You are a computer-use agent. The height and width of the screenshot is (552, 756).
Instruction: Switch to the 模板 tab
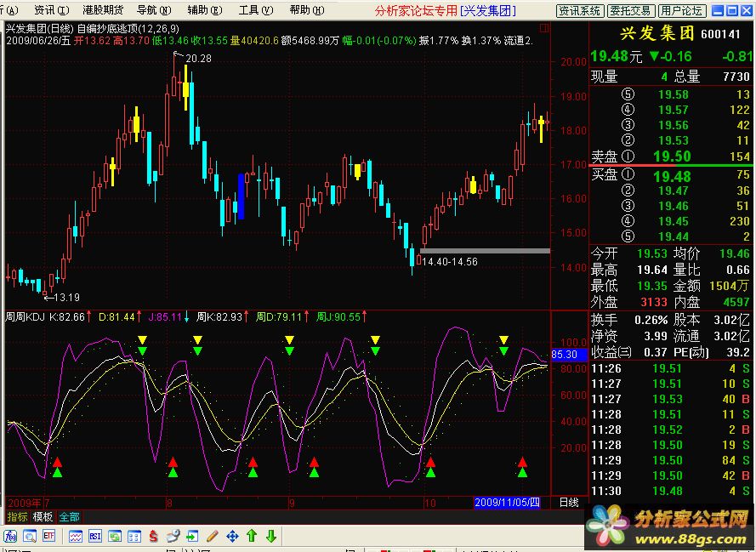click(x=43, y=517)
